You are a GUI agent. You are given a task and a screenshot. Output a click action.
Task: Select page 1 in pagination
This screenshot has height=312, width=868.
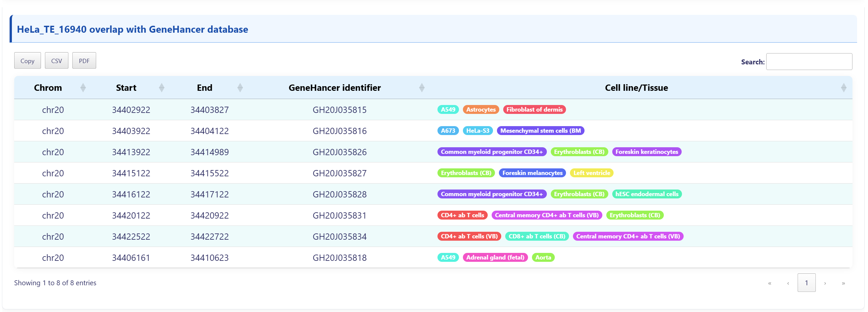(806, 283)
